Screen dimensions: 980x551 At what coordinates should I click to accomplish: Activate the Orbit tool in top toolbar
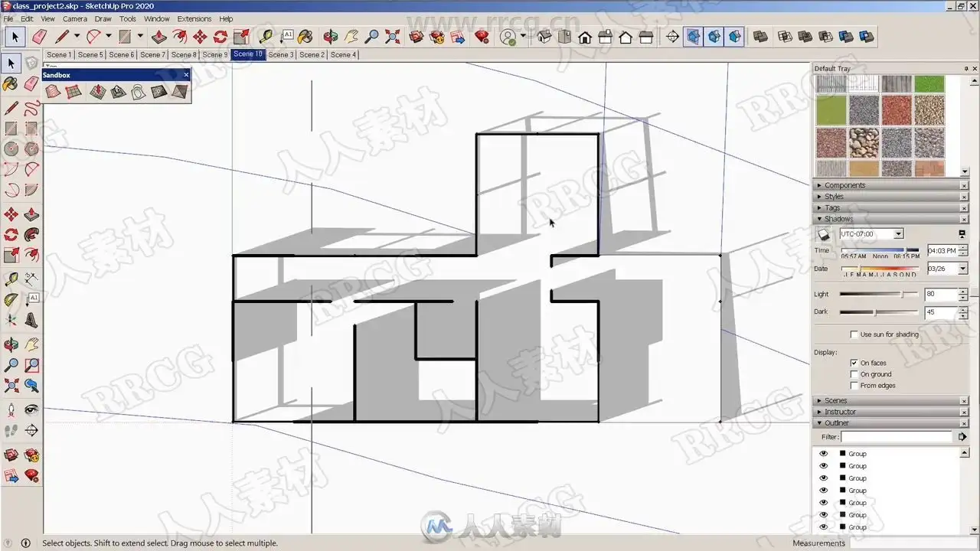point(331,37)
